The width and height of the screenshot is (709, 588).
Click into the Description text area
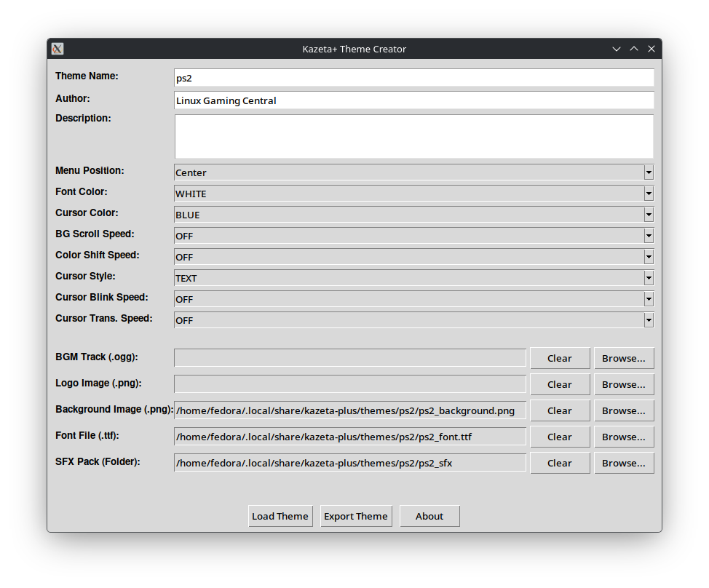[x=413, y=136]
